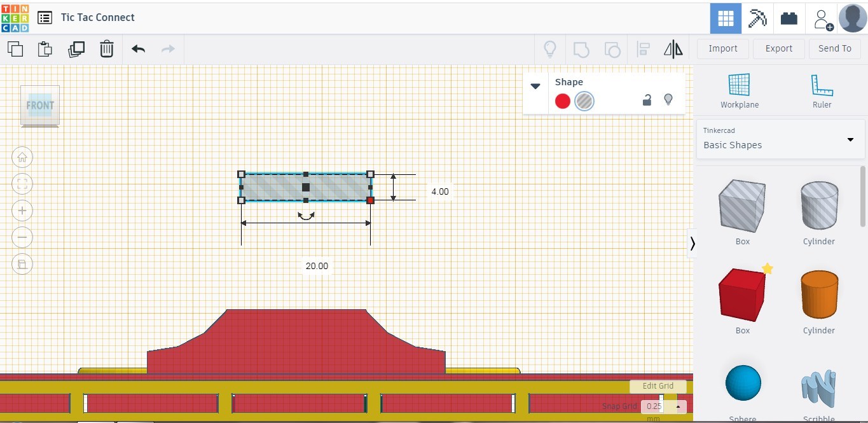Click the 20.00 width dimension value
The width and height of the screenshot is (868, 423).
pos(317,266)
